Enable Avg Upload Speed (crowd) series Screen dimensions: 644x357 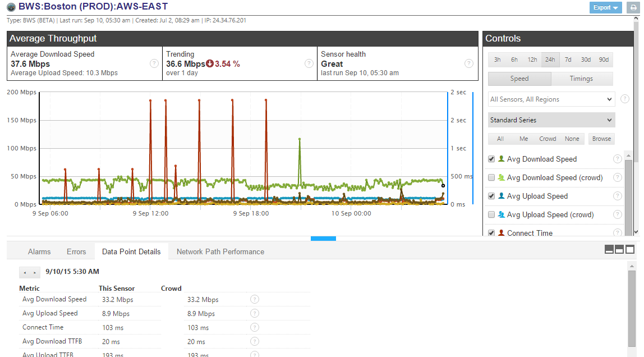click(x=491, y=214)
